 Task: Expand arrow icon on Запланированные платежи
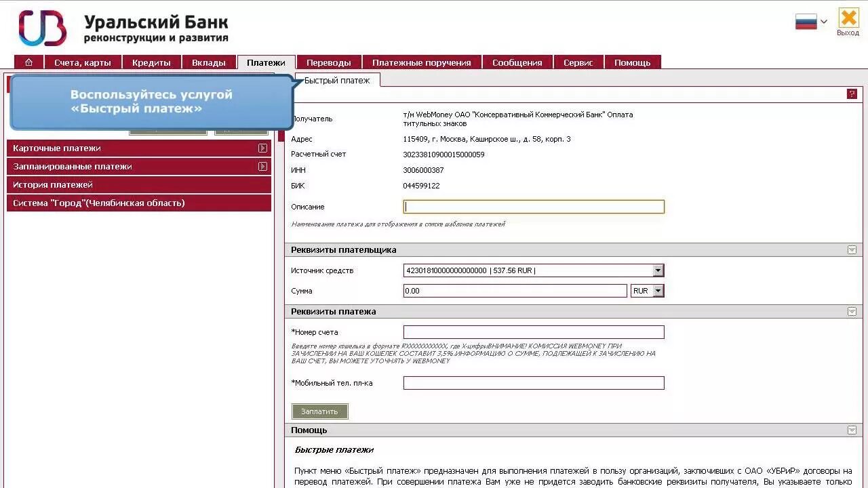pos(262,166)
